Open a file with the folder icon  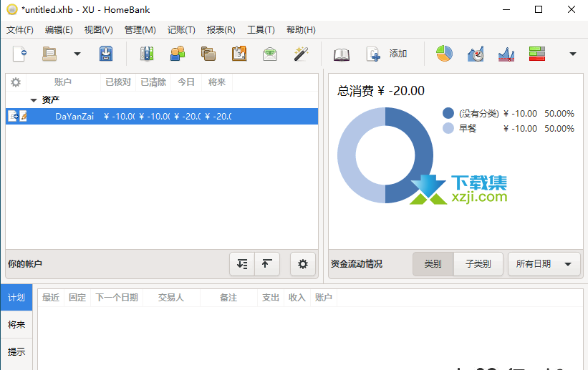pos(49,54)
